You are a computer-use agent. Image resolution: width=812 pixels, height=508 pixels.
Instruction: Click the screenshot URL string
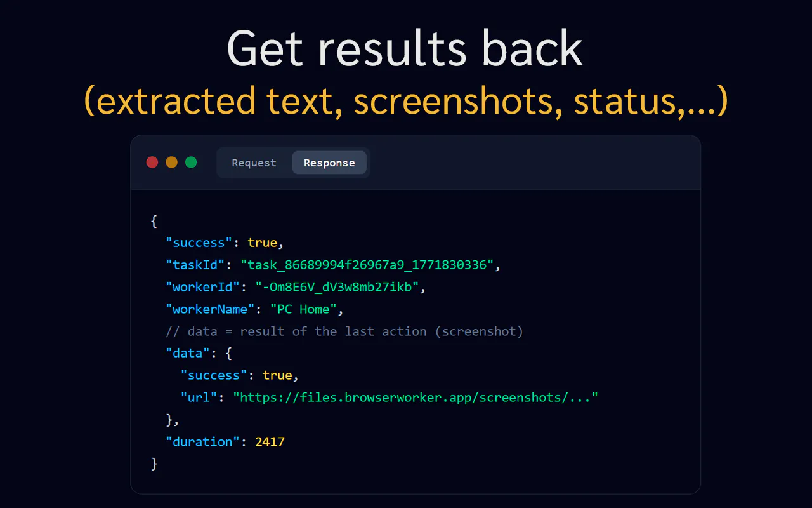[416, 398]
